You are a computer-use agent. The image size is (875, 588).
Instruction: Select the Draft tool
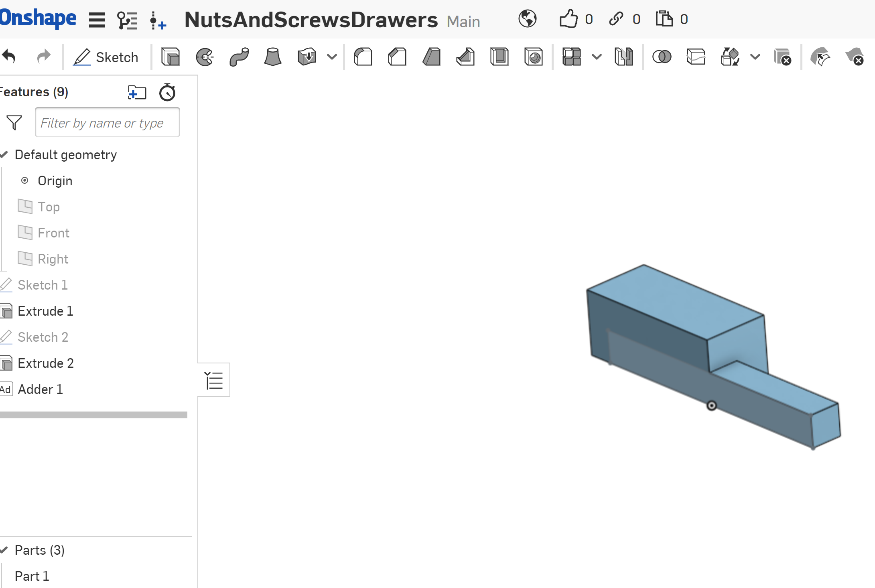(x=432, y=57)
